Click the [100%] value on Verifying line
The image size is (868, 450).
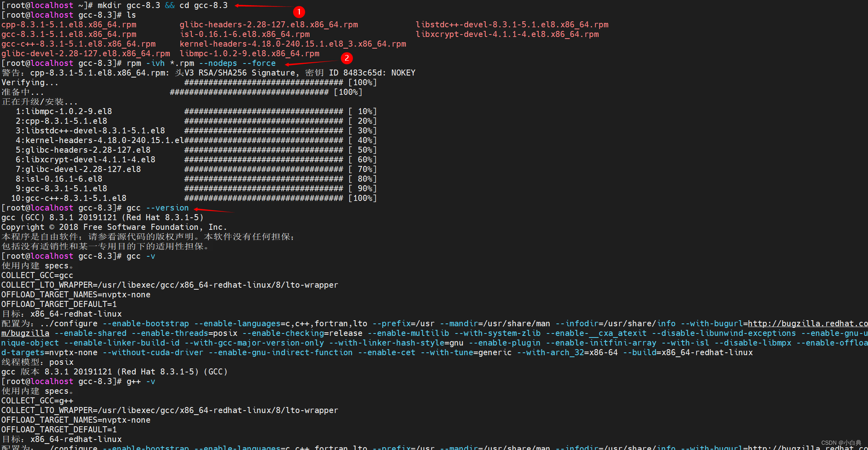363,82
